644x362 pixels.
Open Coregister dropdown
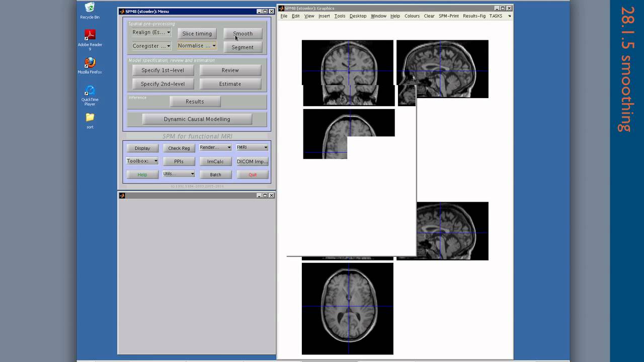(151, 46)
